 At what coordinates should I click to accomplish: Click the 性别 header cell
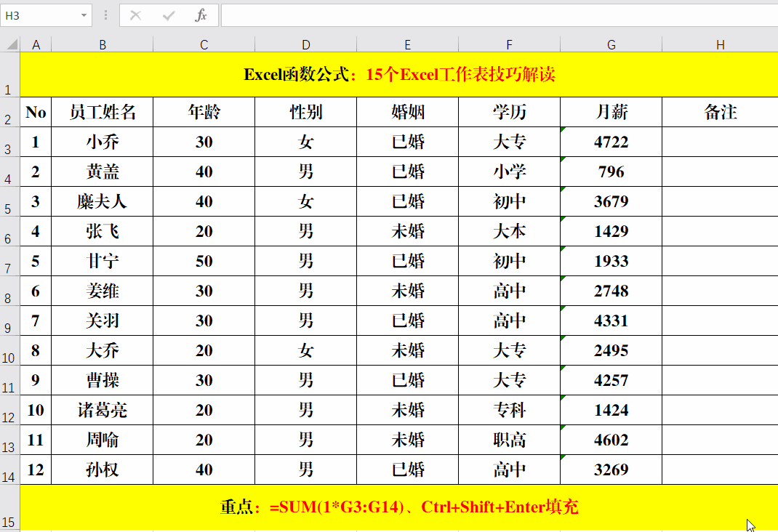[305, 112]
